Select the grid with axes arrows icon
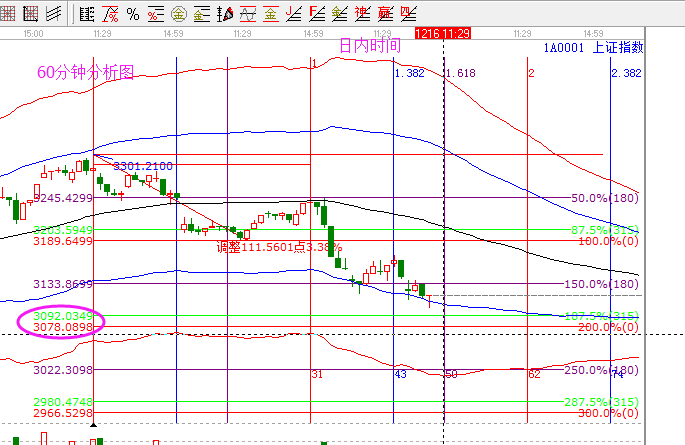The image size is (685, 445). tap(31, 14)
